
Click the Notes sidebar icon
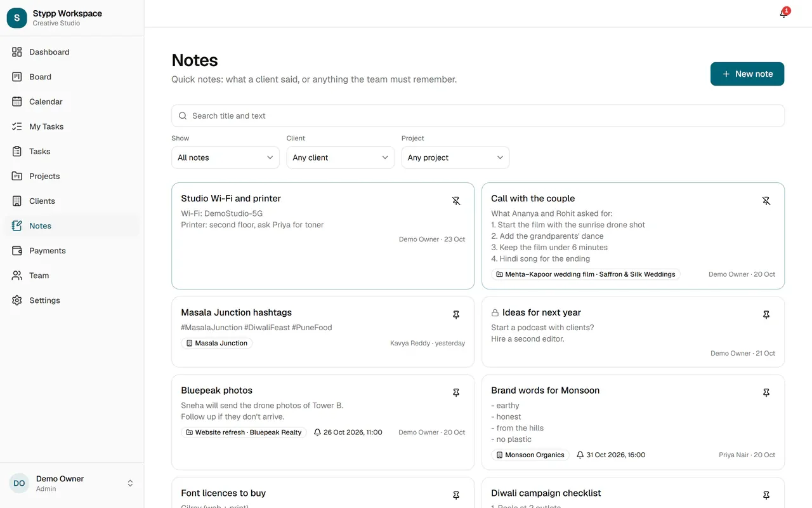point(17,225)
